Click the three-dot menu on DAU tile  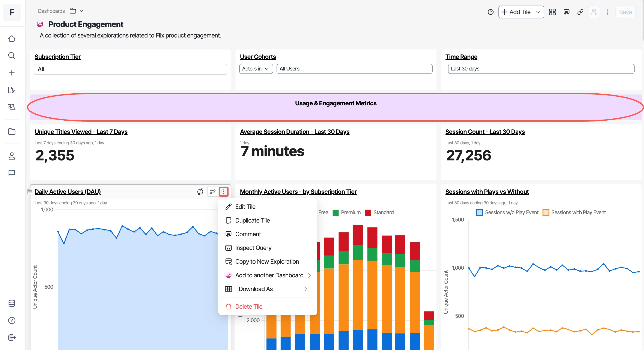(x=223, y=192)
